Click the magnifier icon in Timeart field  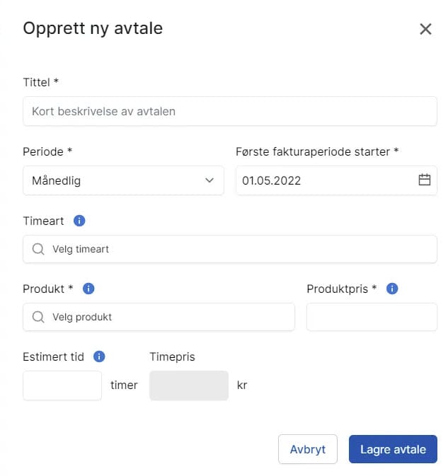pos(38,249)
